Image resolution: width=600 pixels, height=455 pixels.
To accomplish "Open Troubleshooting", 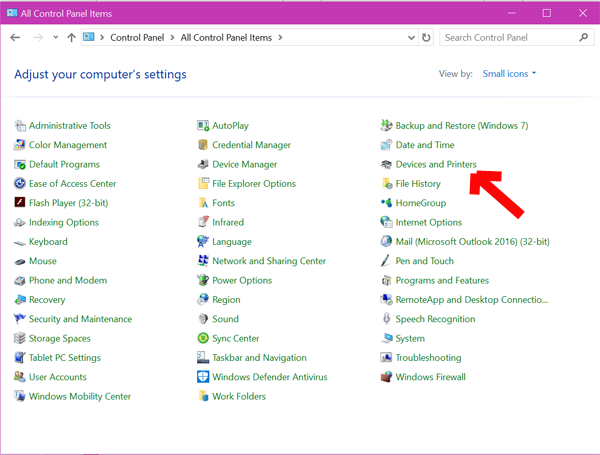I will click(x=428, y=358).
